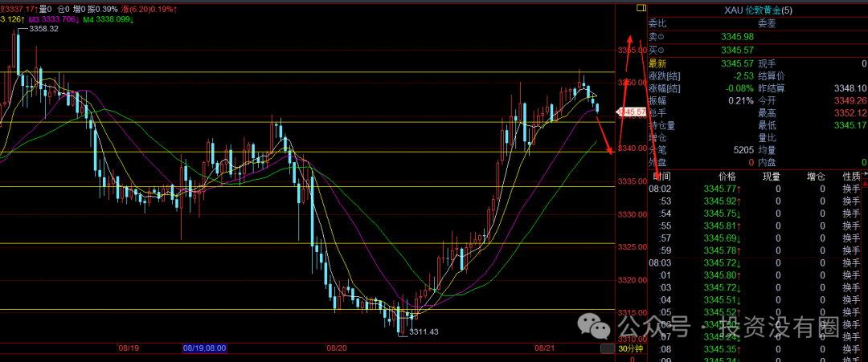Select the tick price 3345.35

click(722, 349)
